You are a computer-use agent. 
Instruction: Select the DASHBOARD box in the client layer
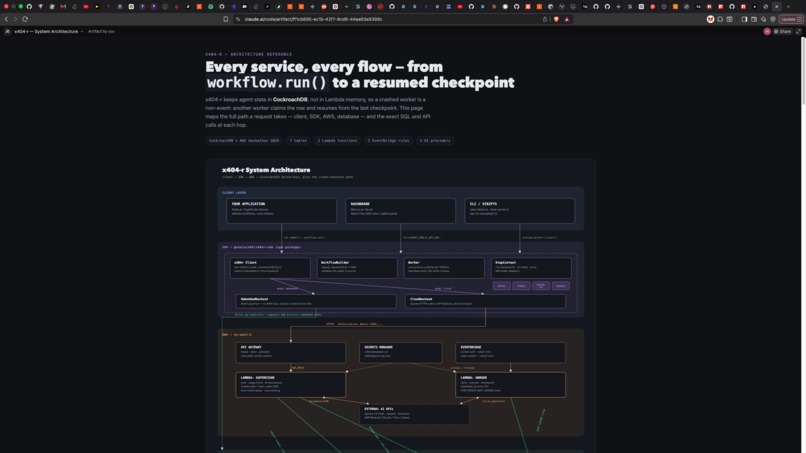[x=400, y=211]
